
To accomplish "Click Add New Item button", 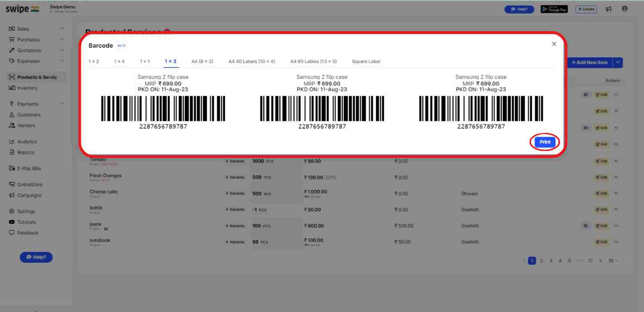I will tap(590, 62).
